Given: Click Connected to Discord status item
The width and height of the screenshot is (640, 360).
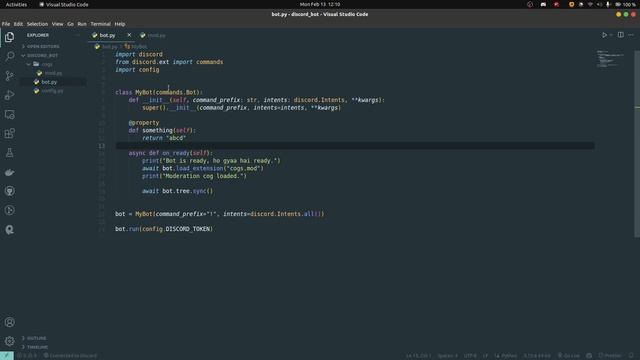Looking at the screenshot, I should (x=70, y=356).
